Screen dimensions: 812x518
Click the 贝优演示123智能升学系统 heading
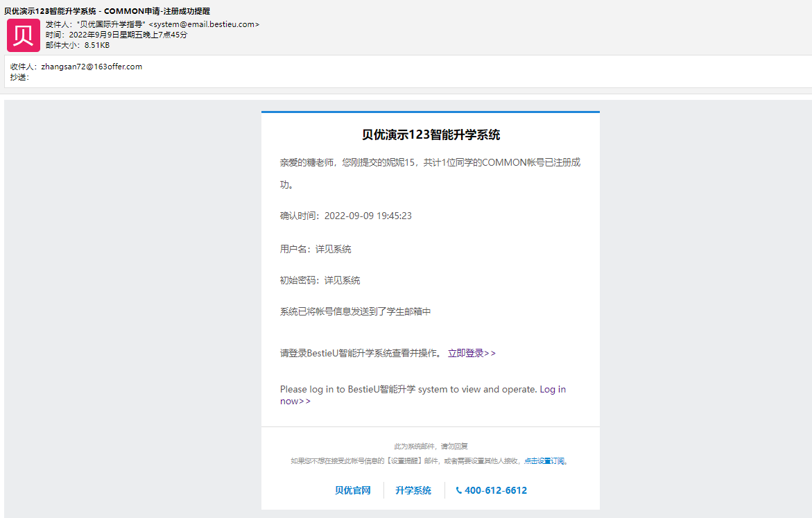[431, 135]
